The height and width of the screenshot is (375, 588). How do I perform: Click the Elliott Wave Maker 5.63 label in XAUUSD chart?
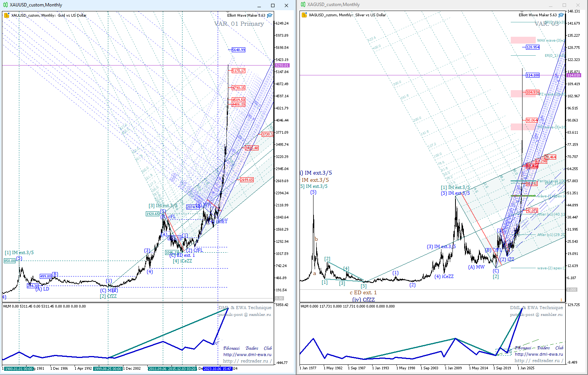tap(246, 16)
